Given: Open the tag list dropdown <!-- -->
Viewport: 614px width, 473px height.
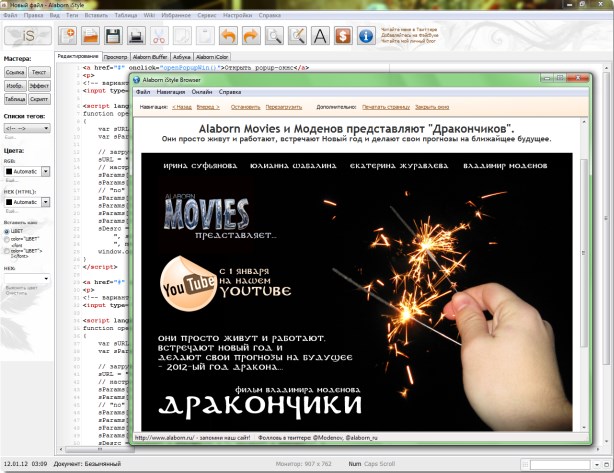Looking at the screenshot, I should (x=27, y=128).
